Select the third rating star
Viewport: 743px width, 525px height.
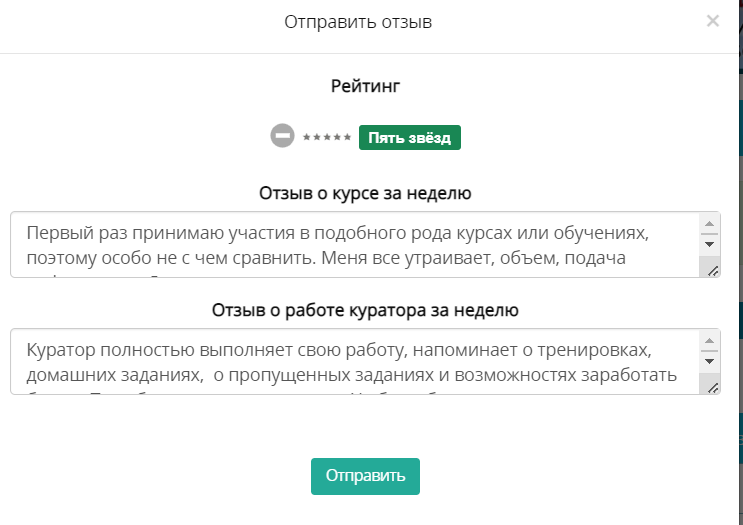coord(327,137)
